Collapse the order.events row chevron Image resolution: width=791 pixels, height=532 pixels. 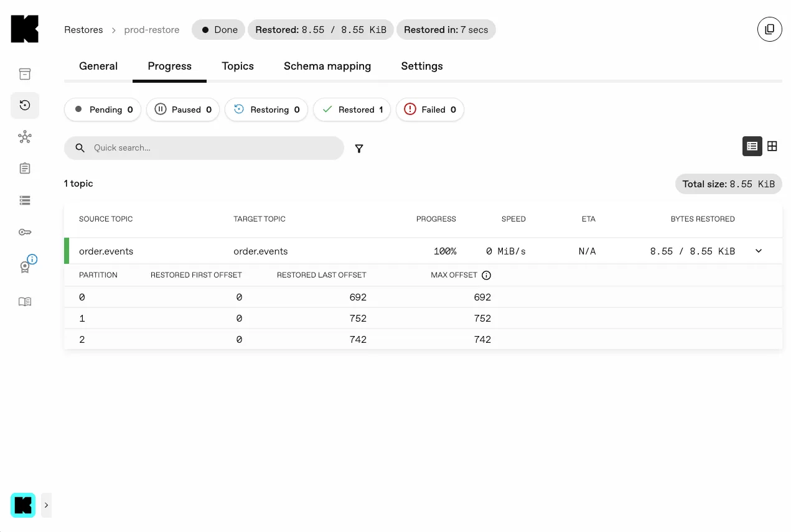759,251
